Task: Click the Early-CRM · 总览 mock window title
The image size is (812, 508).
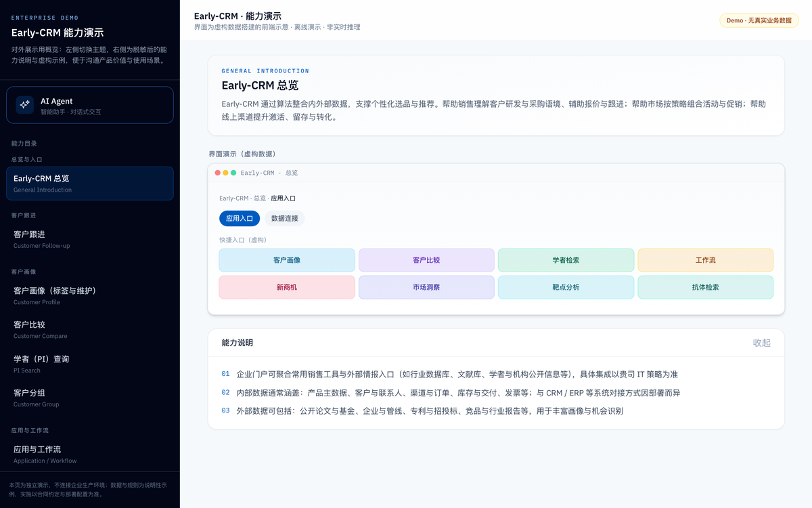Action: (269, 173)
